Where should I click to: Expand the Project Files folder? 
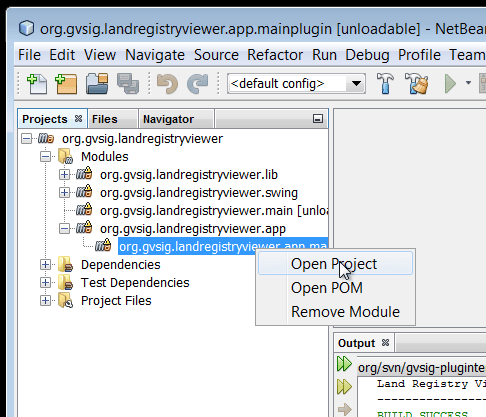tap(45, 300)
